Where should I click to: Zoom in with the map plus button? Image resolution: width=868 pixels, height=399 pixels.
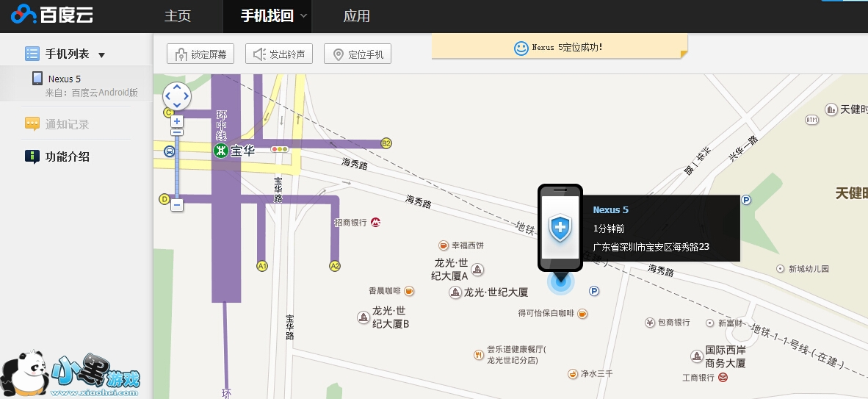[x=177, y=121]
